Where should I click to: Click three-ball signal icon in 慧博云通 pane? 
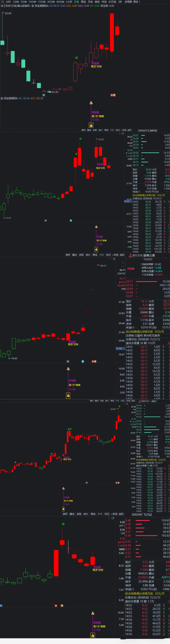tap(68, 369)
